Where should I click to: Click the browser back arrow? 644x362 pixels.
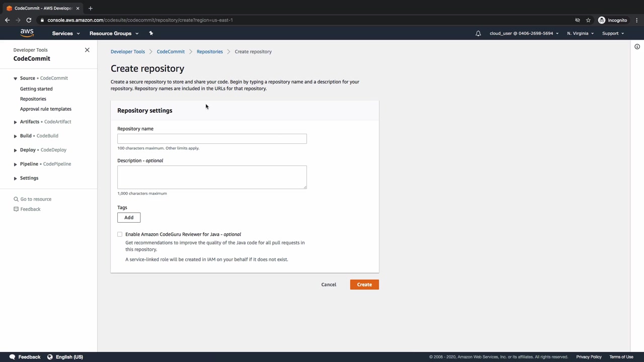pos(7,20)
